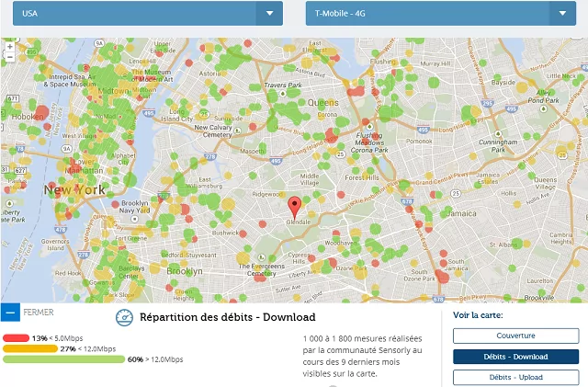The height and width of the screenshot is (387, 588).
Task: Click the red location pin at Glendale
Action: point(294,206)
